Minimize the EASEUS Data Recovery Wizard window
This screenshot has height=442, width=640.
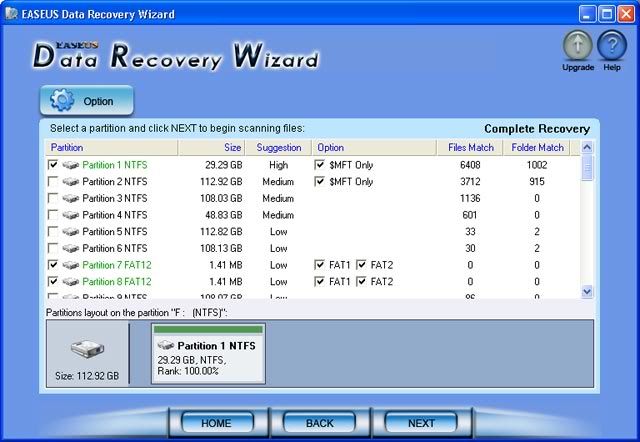point(587,14)
